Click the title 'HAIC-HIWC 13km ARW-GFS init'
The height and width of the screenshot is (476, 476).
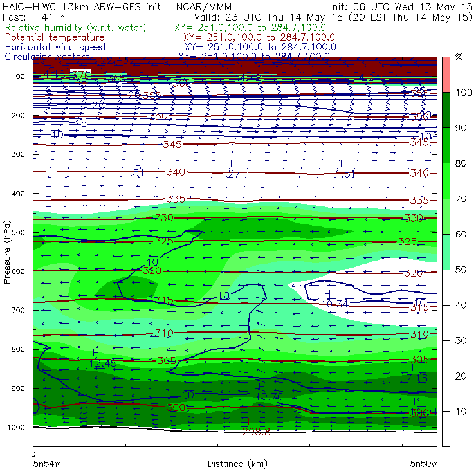(x=82, y=6)
